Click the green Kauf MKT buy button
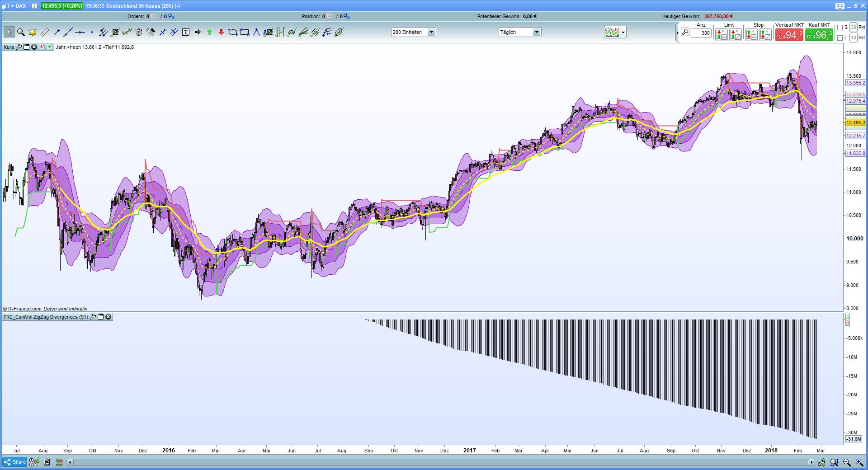868x470 pixels. tap(819, 35)
